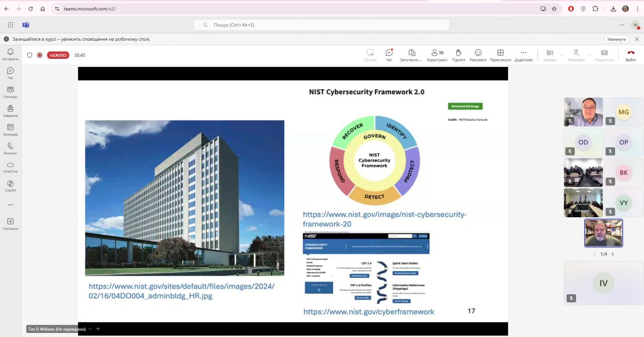Click the search input field
The width and height of the screenshot is (644, 337).
pos(322,25)
